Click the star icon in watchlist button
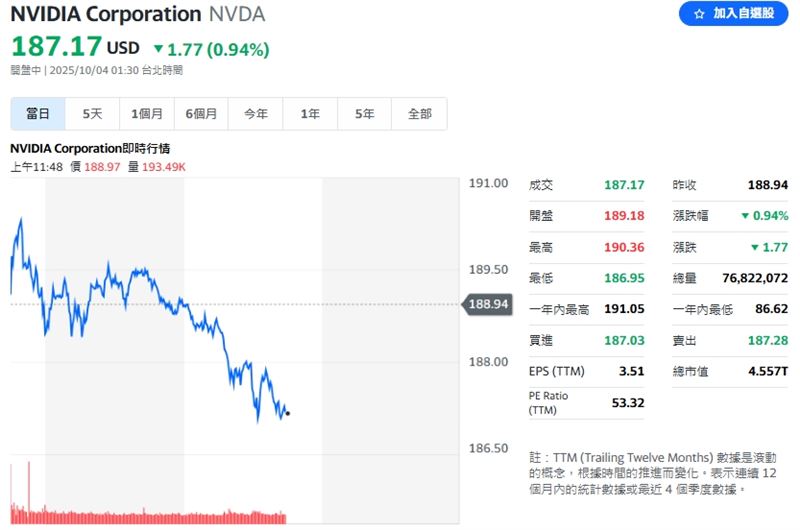This screenshot has height=530, width=800. 699,14
